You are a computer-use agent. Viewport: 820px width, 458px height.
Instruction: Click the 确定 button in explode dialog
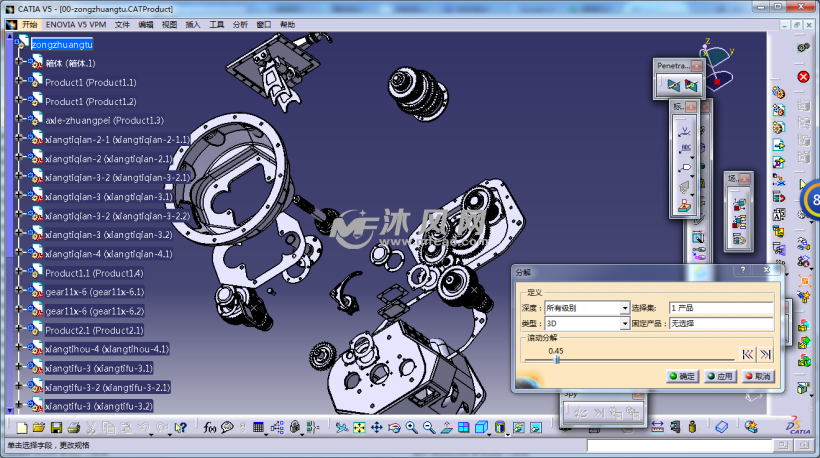coord(682,376)
